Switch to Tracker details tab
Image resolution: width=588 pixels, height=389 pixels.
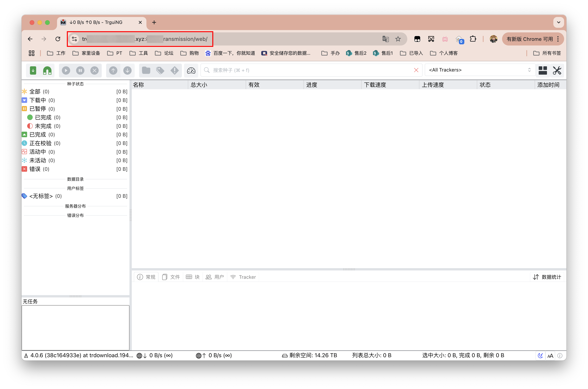pyautogui.click(x=243, y=277)
